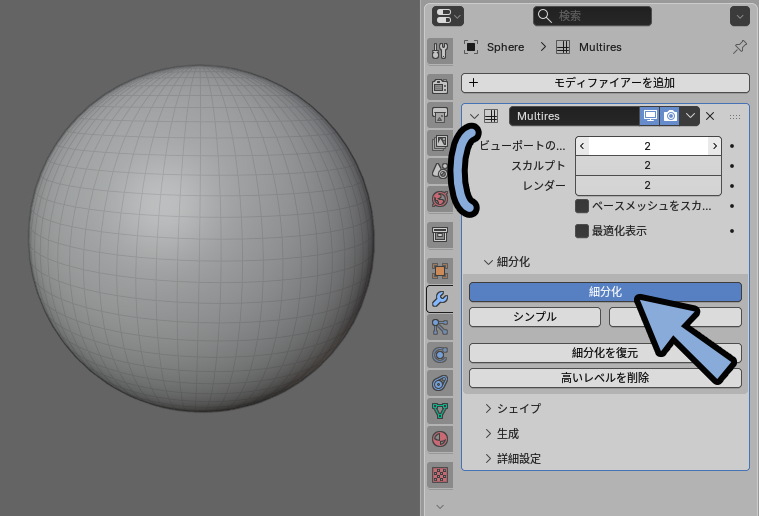The width and height of the screenshot is (759, 516).
Task: Open the Object properties tab
Action: pos(439,271)
